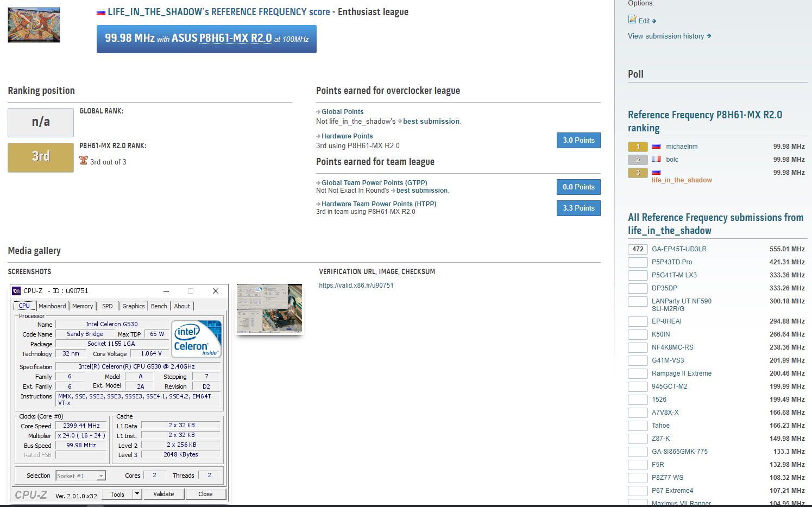Open the DP35DP submission
The image size is (812, 507).
pyautogui.click(x=664, y=288)
